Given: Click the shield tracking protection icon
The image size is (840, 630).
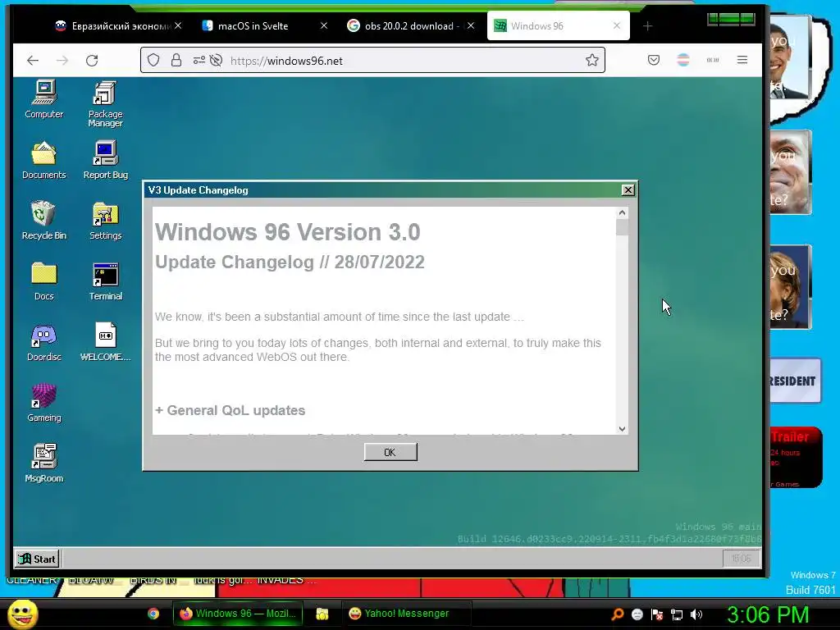Looking at the screenshot, I should point(153,60).
